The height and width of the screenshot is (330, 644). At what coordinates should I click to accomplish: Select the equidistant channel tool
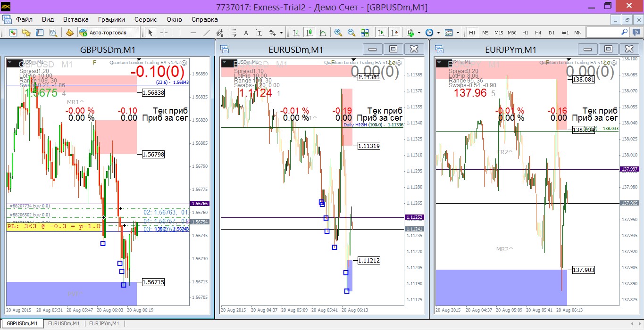[219, 33]
